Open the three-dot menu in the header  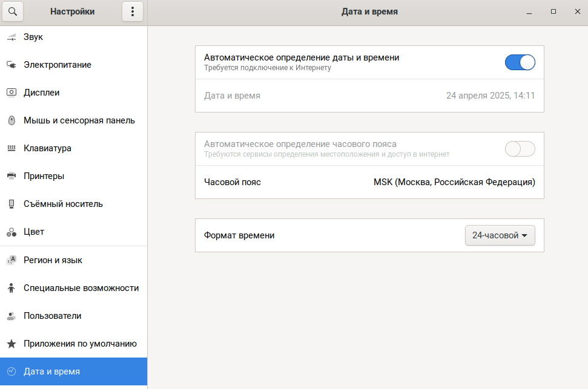(x=133, y=11)
